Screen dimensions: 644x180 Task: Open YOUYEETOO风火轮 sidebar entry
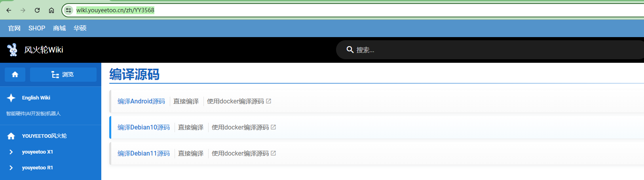pos(44,136)
